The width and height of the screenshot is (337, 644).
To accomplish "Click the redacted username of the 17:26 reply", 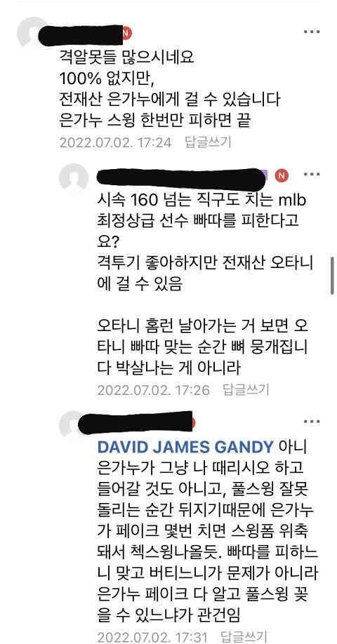I will click(180, 176).
